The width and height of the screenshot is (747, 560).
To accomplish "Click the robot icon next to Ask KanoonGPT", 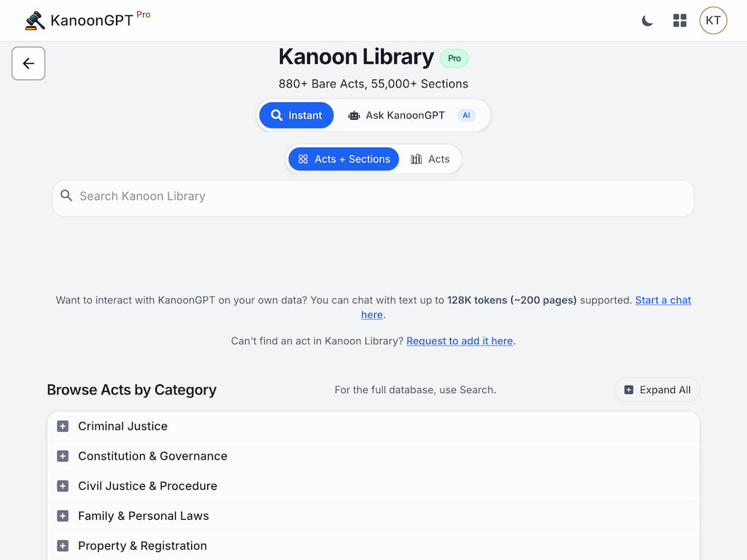I will point(353,115).
